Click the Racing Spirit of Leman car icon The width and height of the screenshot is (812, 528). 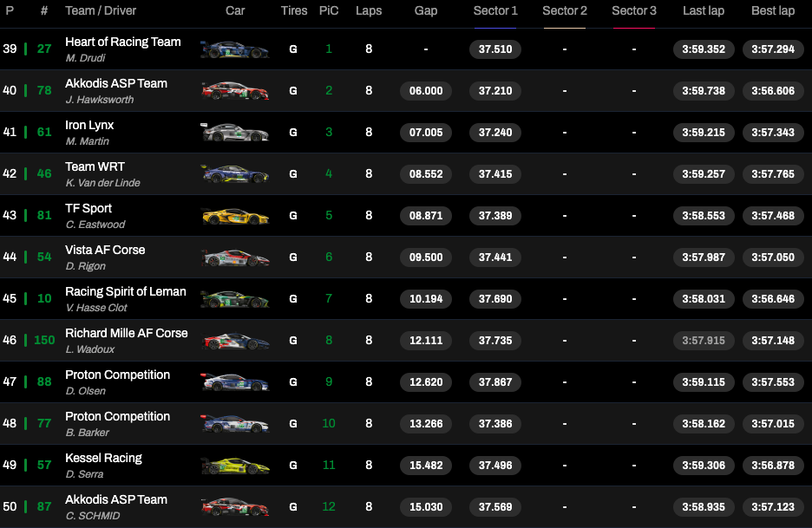coord(235,299)
